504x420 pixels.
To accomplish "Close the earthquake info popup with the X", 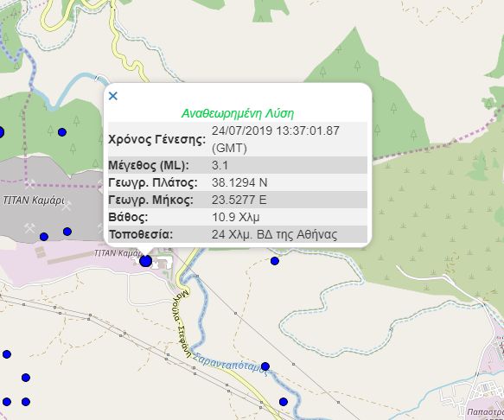I will (113, 96).
